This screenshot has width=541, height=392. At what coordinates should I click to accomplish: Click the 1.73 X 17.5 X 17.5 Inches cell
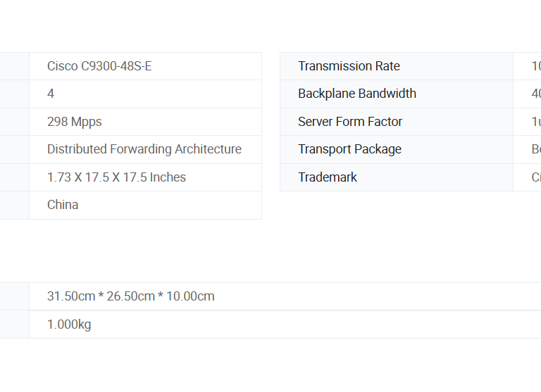[116, 177]
